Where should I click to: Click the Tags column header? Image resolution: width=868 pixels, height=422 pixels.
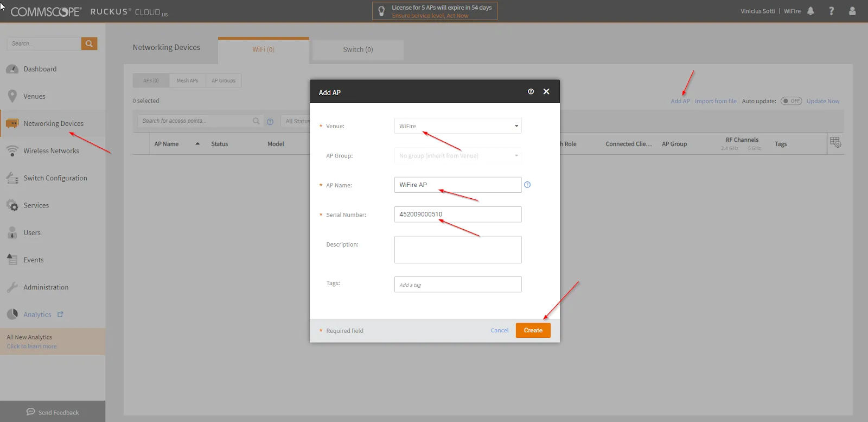[781, 144]
